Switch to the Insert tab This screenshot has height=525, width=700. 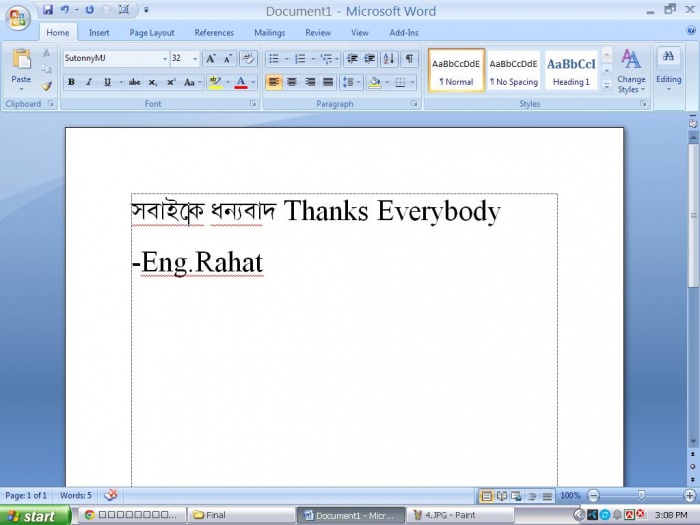99,33
